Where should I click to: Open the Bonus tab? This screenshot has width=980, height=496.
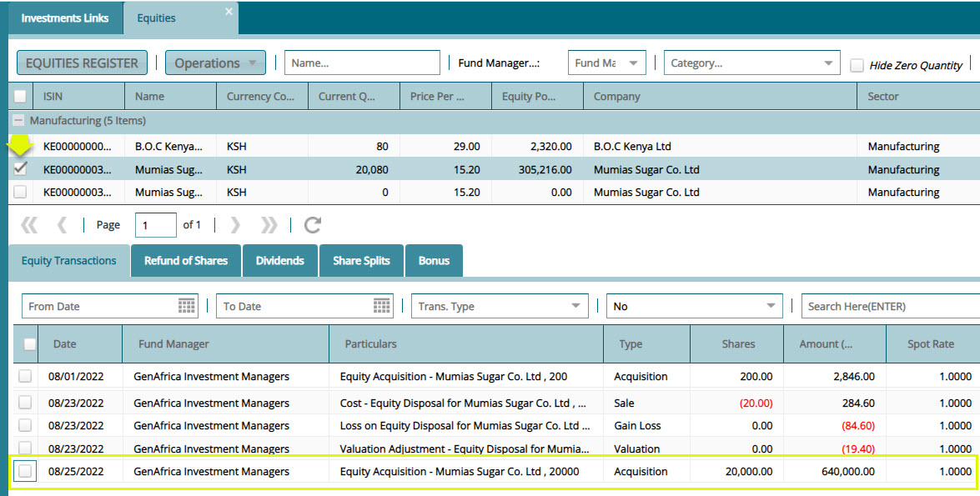click(435, 260)
